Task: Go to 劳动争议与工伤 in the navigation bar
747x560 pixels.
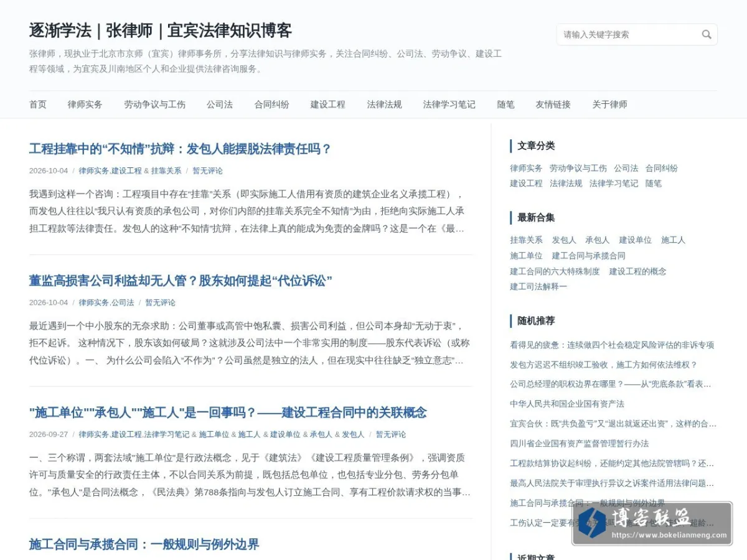Action: (x=154, y=105)
